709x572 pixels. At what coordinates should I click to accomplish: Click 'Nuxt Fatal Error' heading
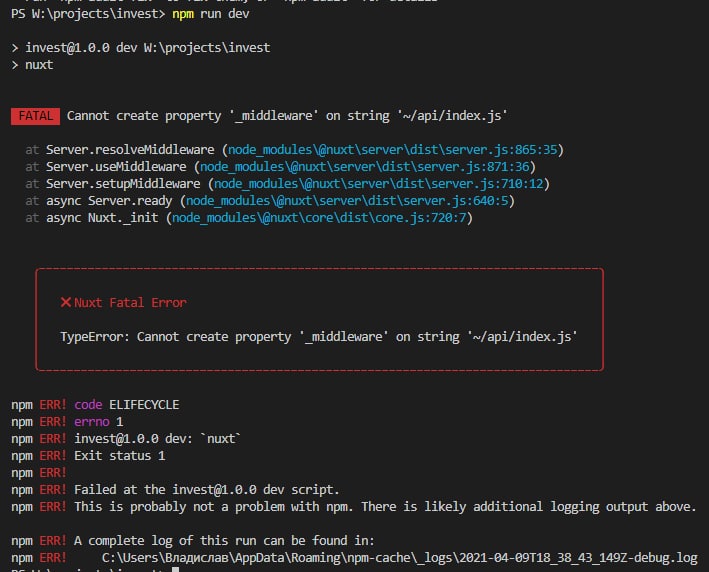130,303
